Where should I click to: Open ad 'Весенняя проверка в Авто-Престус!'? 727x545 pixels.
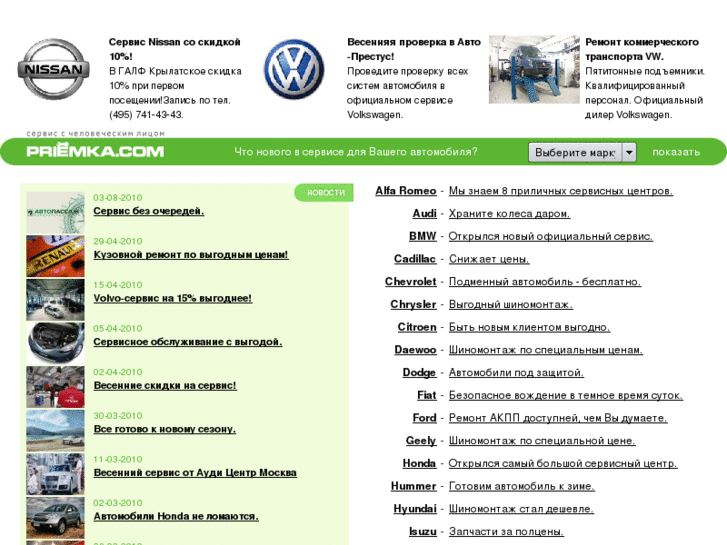(x=414, y=49)
